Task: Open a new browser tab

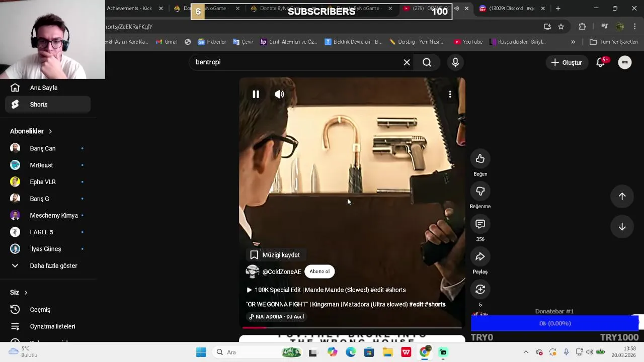Action: point(558,9)
